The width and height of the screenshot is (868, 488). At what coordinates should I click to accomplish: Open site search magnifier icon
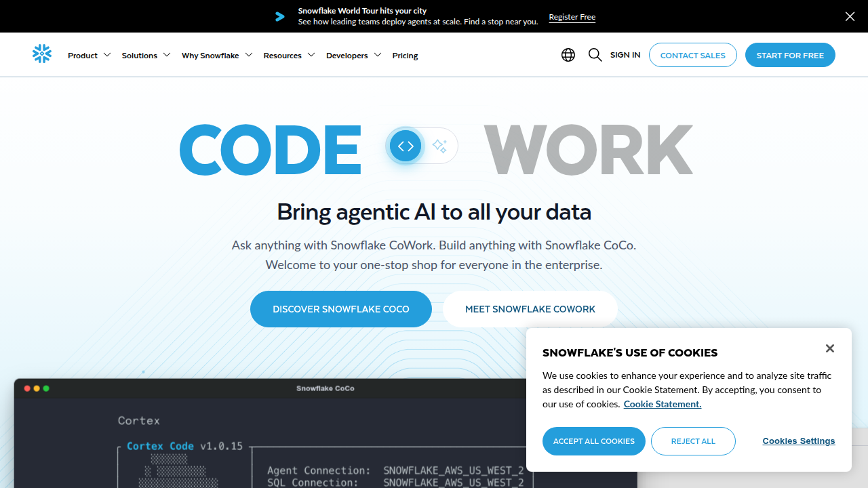click(x=595, y=55)
